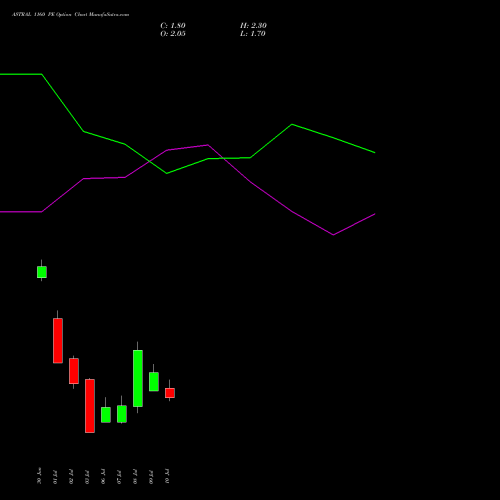Click the '09 Jul' date axis label

point(151,477)
